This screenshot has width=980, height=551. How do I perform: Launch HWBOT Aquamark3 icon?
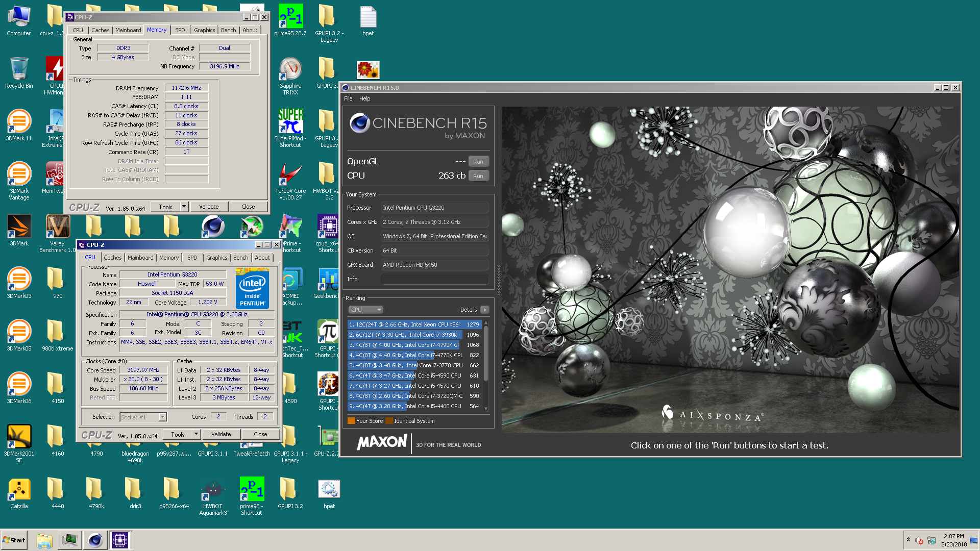[213, 496]
